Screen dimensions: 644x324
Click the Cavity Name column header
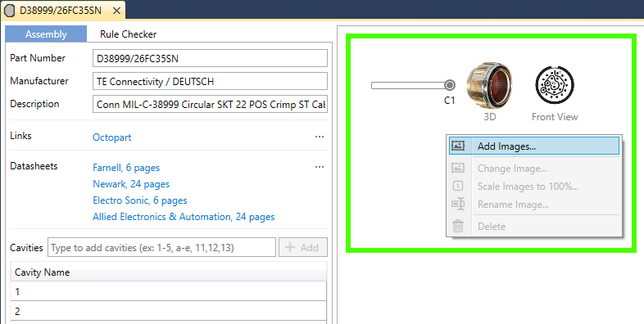point(169,272)
